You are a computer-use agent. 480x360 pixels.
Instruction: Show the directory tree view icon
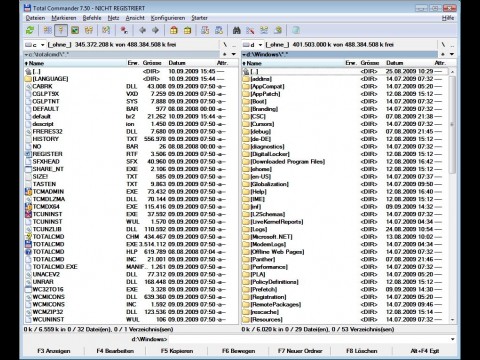[x=89, y=31]
